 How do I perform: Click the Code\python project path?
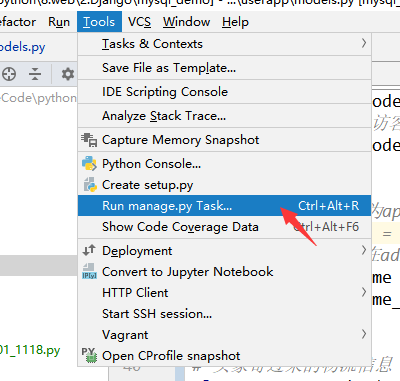[x=39, y=98]
